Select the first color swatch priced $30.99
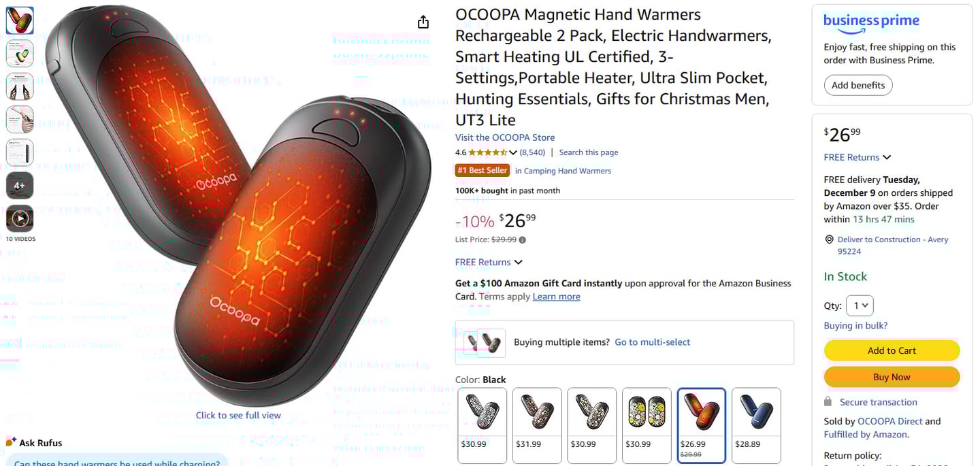980x466 pixels. (483, 425)
